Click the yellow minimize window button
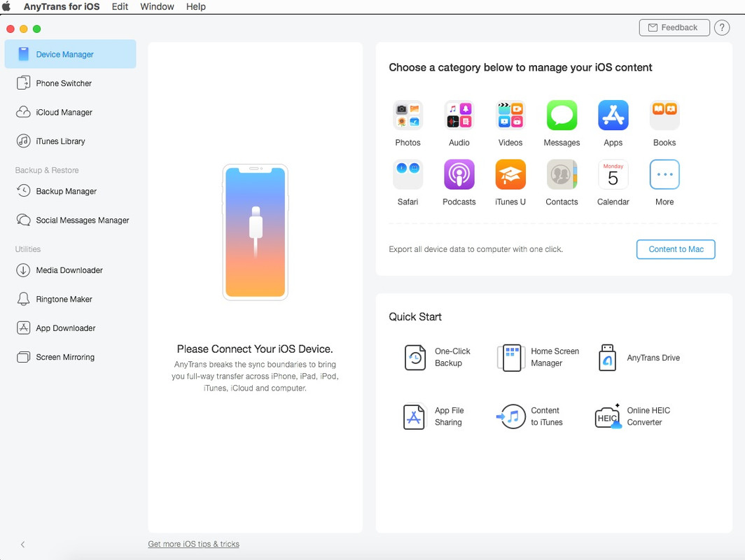This screenshot has height=560, width=745. coord(23,29)
